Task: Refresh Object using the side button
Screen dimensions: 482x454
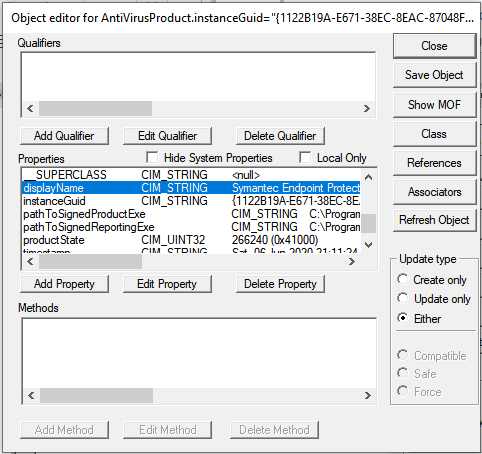Action: [x=434, y=220]
